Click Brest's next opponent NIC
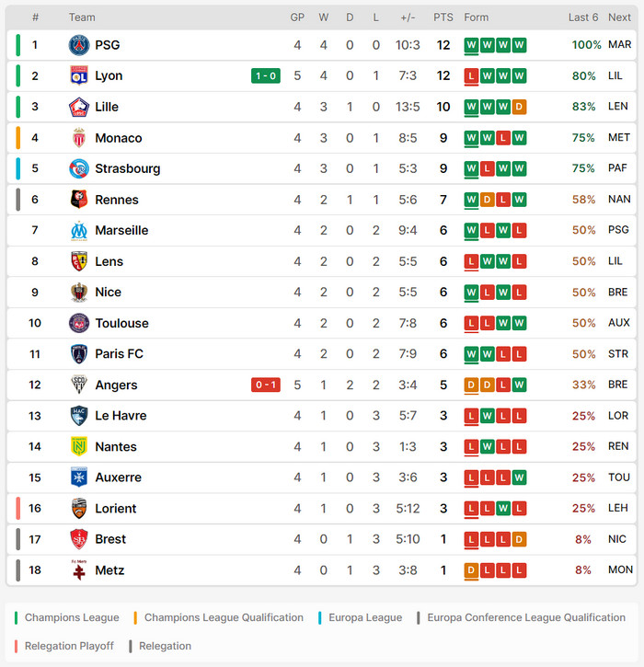The width and height of the screenshot is (644, 667). pos(618,539)
